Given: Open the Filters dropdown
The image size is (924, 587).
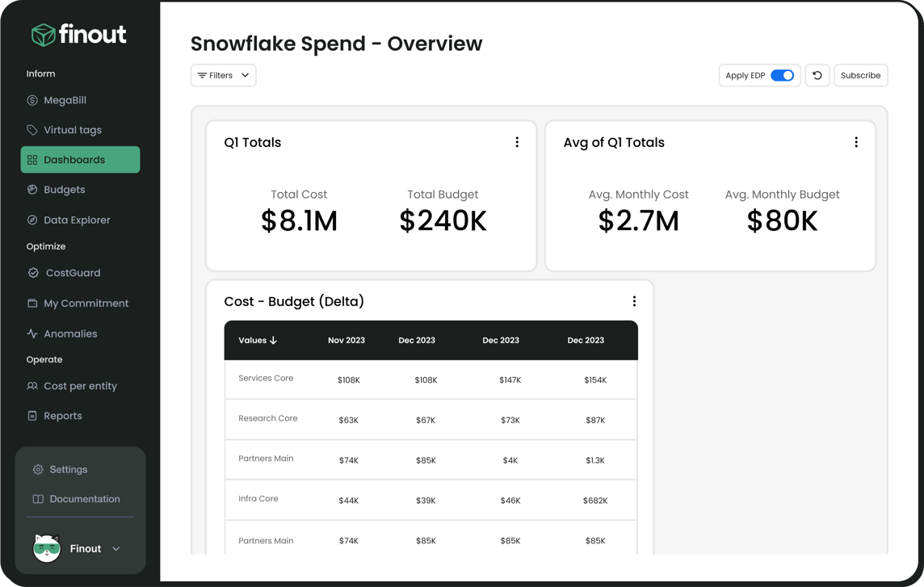Looking at the screenshot, I should click(x=223, y=74).
